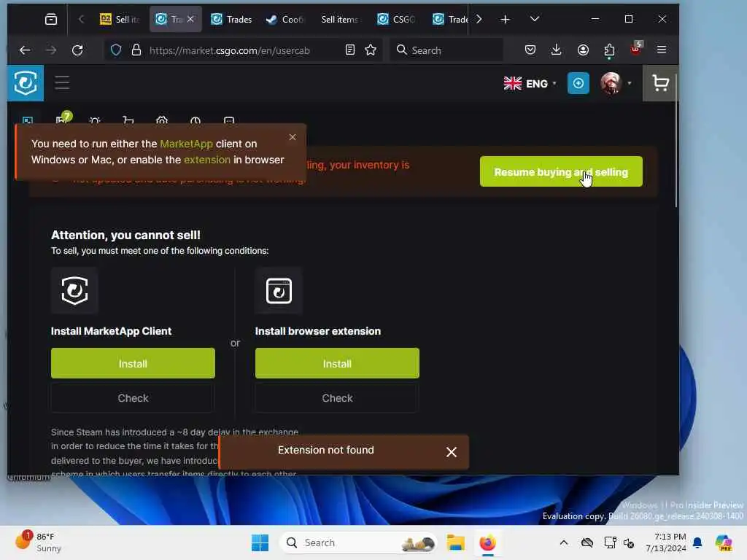The height and width of the screenshot is (560, 747).
Task: Open Firefox account icon
Action: pyautogui.click(x=583, y=50)
